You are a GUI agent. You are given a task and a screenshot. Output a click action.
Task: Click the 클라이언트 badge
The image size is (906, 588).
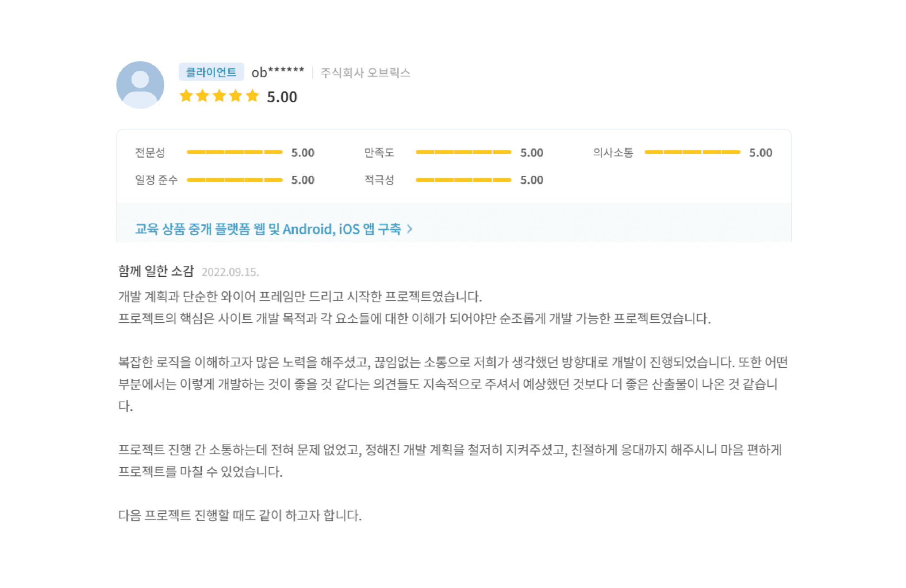(211, 71)
